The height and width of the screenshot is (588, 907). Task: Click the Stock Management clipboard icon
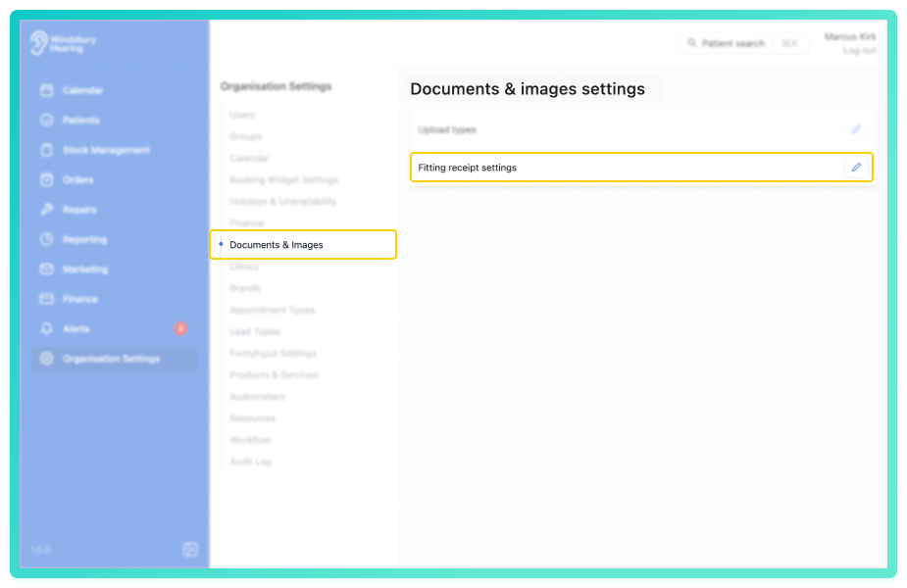[47, 150]
